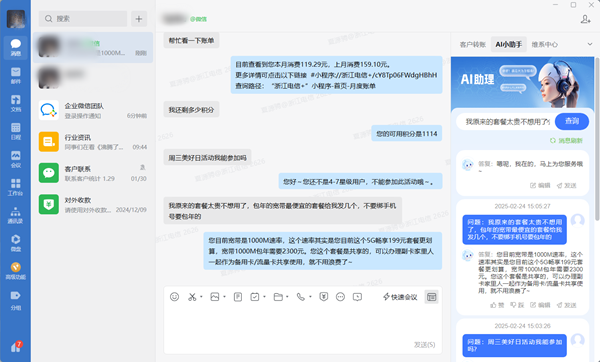Expand the screenshot tool dropdown arrow
Viewport: 600px width, 362px height.
coord(201,297)
